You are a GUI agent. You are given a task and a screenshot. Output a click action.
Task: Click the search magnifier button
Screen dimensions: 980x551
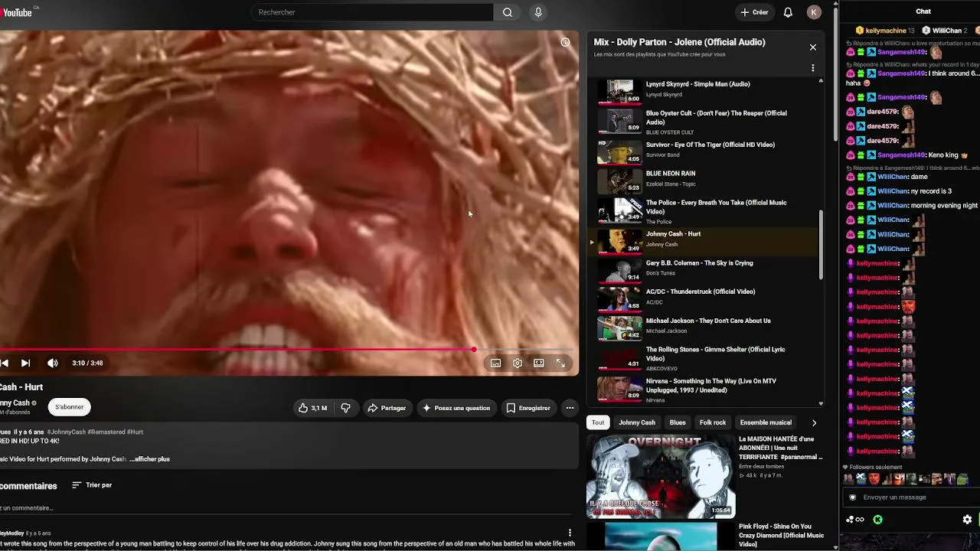pos(508,12)
